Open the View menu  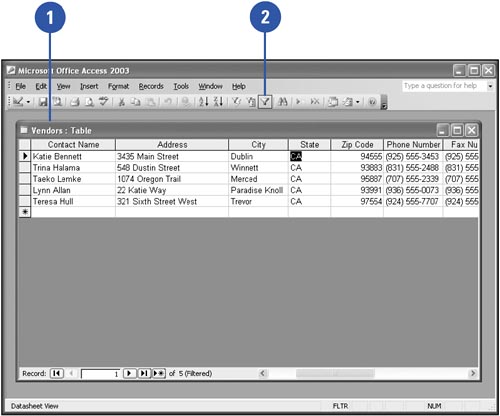pos(63,86)
